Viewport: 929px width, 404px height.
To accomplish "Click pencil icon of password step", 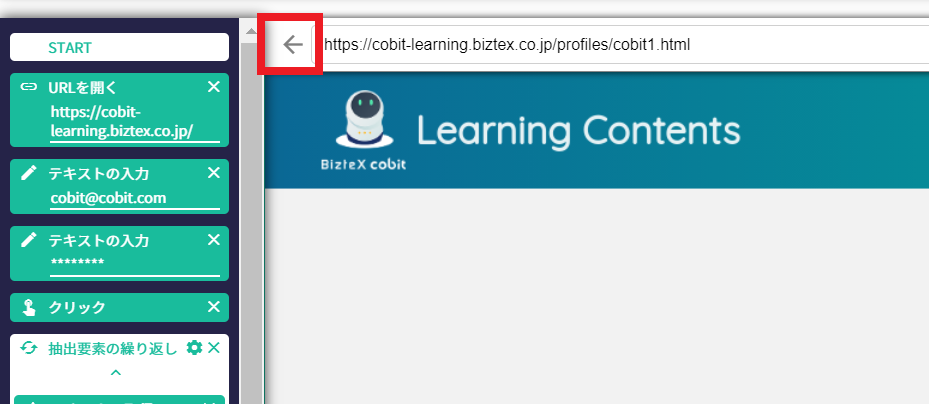I will tap(28, 240).
